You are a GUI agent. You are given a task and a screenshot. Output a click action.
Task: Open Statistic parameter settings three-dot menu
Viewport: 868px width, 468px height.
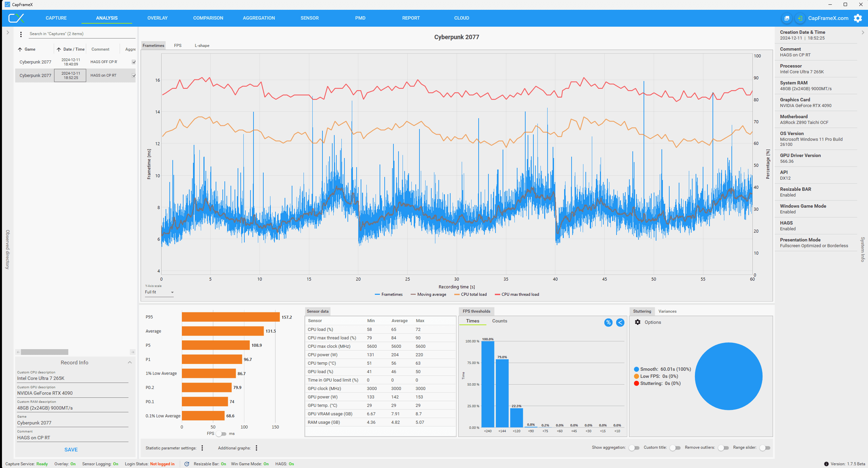pyautogui.click(x=202, y=448)
